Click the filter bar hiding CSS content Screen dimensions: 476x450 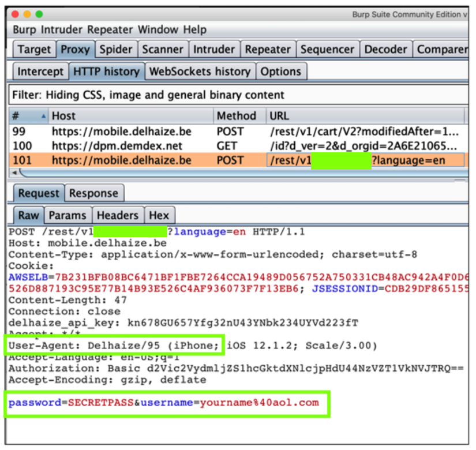pyautogui.click(x=239, y=95)
